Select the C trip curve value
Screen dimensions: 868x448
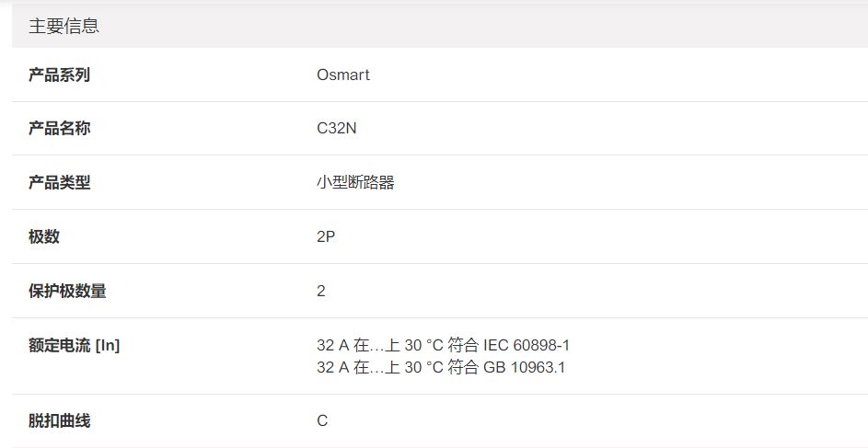322,420
